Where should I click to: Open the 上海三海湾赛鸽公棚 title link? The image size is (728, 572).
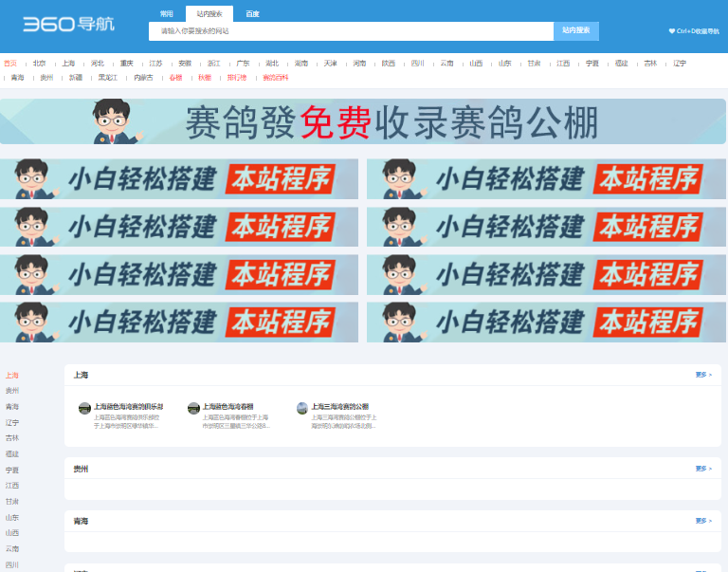pyautogui.click(x=340, y=407)
